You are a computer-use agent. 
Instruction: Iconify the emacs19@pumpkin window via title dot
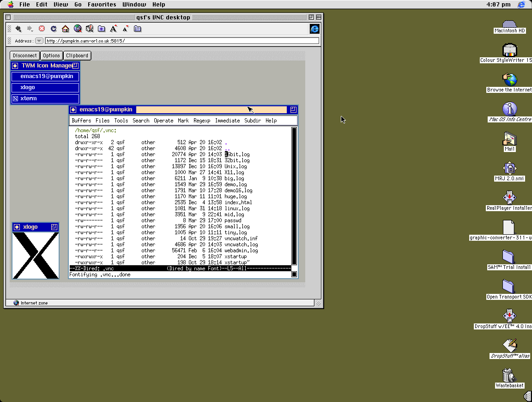click(73, 110)
